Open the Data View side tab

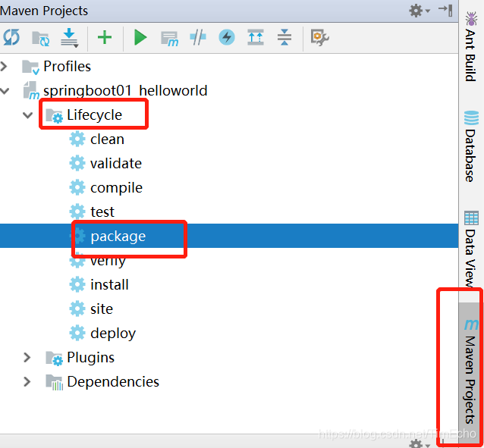[x=471, y=249]
